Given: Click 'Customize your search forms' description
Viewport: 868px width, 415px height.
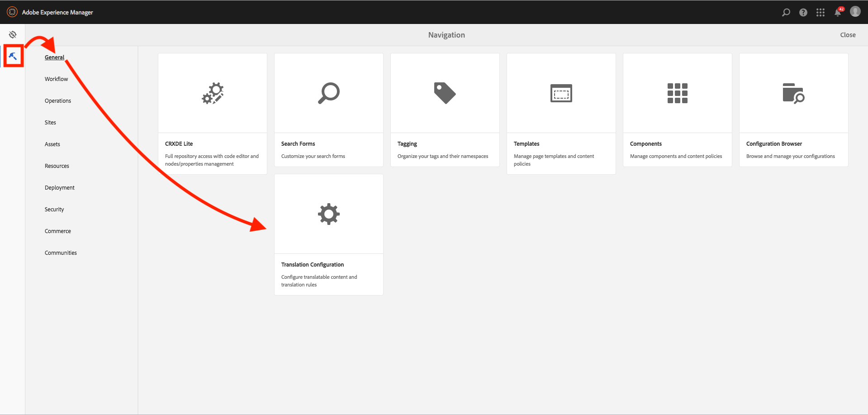Looking at the screenshot, I should pos(313,156).
